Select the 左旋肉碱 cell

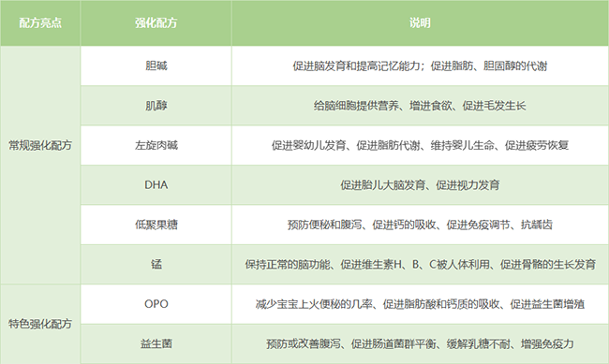click(x=156, y=145)
